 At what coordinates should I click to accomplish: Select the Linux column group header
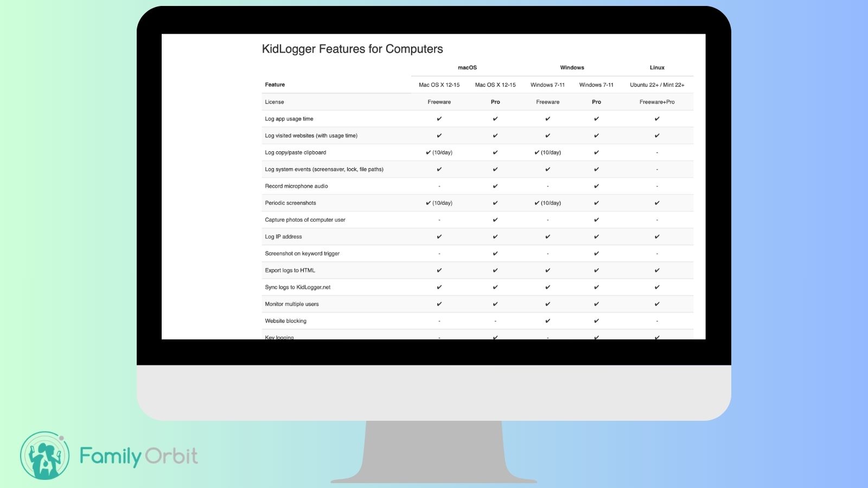coord(657,68)
